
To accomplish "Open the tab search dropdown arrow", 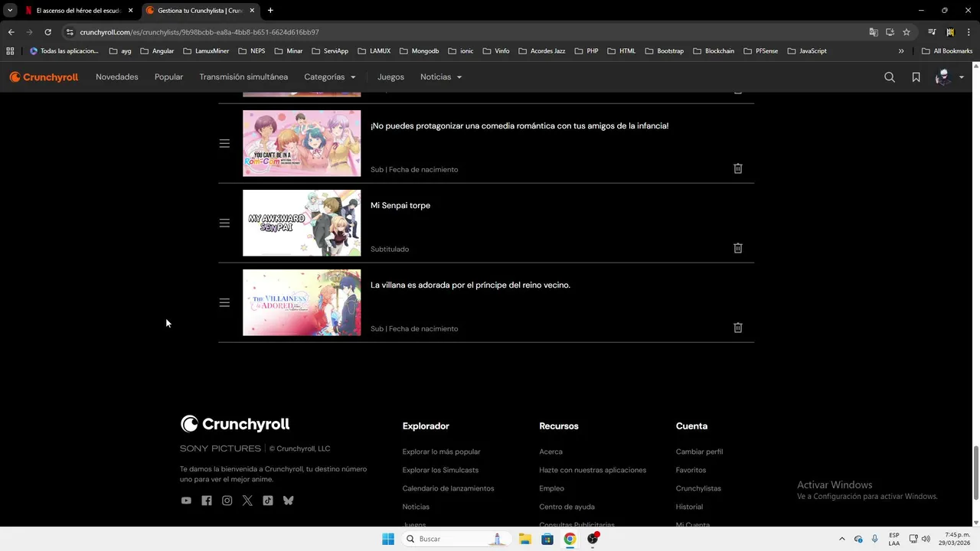I will (10, 11).
